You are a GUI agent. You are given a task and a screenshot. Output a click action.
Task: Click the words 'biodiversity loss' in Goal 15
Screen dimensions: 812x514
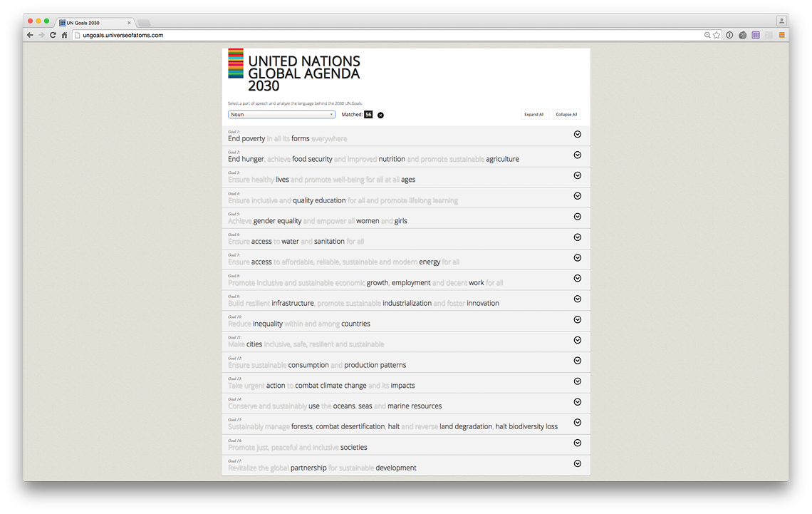pos(533,426)
